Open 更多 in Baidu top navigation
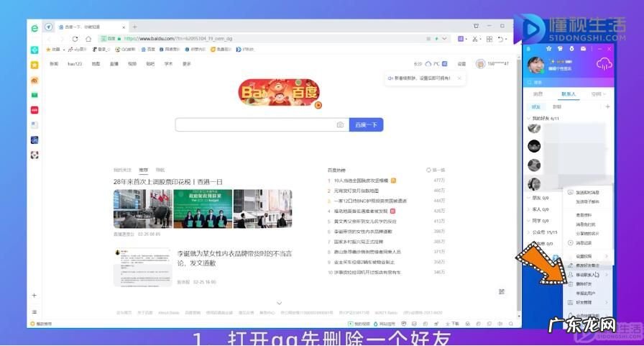644x346 pixels. (x=187, y=64)
